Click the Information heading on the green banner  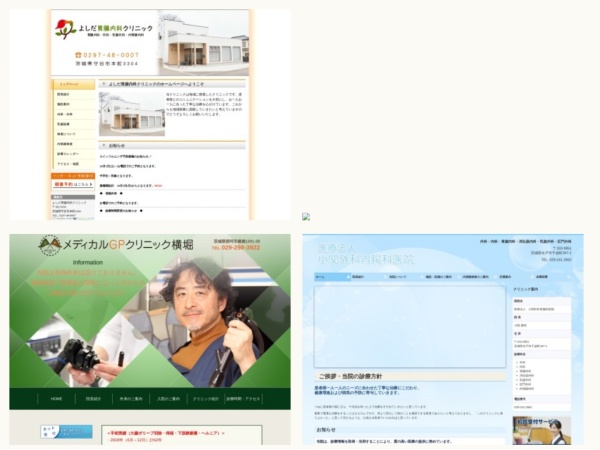(88, 262)
